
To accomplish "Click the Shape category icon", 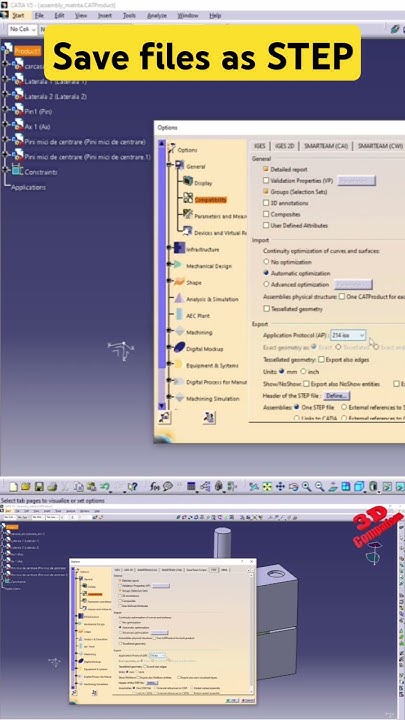I will [x=179, y=281].
